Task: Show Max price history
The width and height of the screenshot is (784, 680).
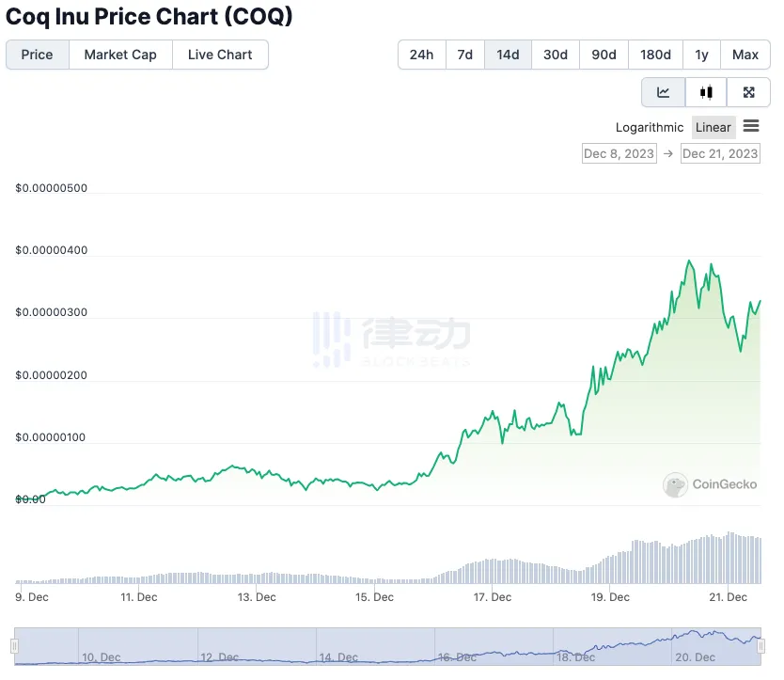Action: (745, 55)
